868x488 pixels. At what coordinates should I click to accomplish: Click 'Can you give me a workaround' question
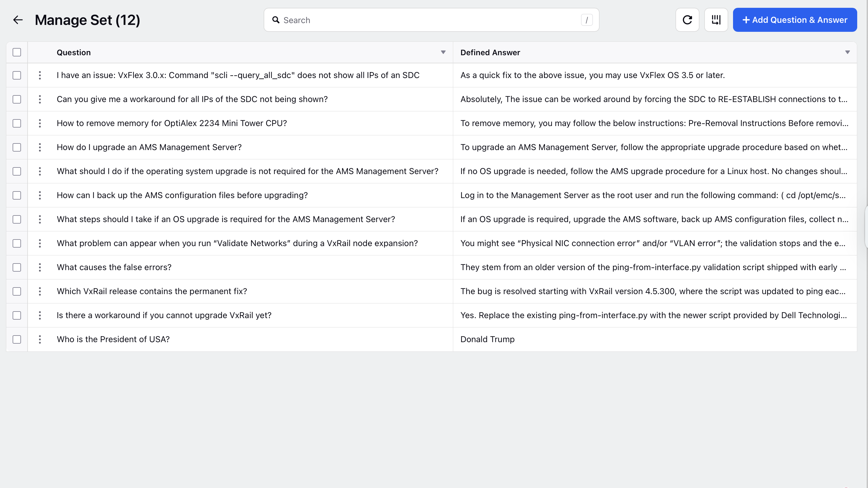[x=192, y=99]
